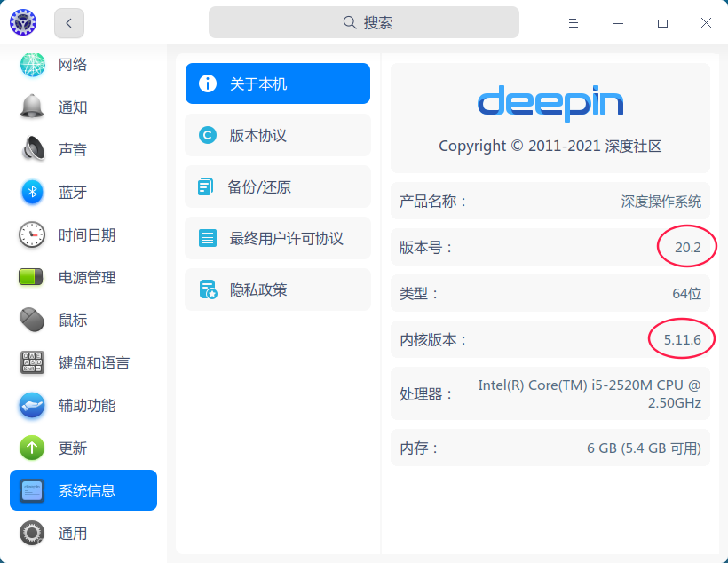Open 键盘和语言 in the sidebar

(x=83, y=363)
